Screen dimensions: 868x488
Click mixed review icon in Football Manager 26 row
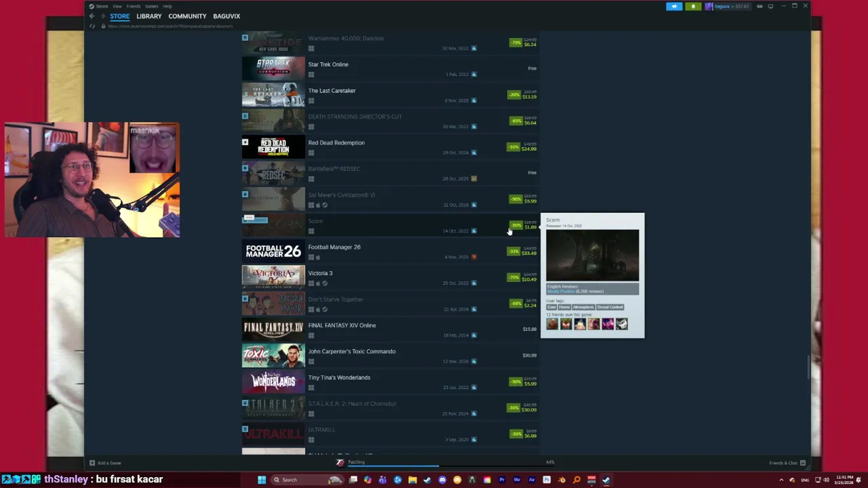click(473, 257)
